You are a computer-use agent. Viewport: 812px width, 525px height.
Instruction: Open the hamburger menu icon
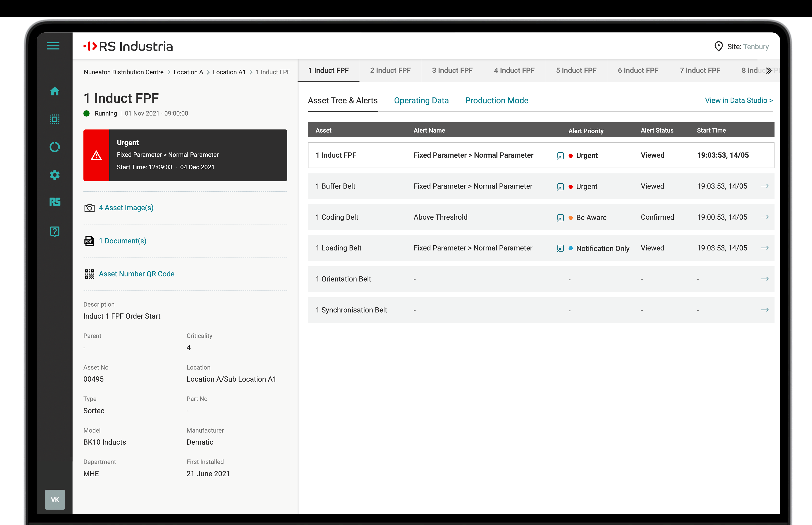tap(53, 46)
